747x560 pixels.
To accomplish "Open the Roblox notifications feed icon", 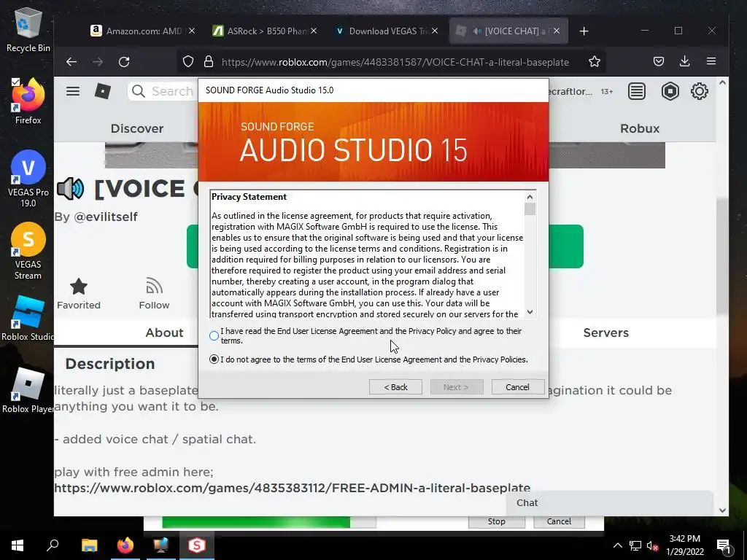I will tap(637, 91).
